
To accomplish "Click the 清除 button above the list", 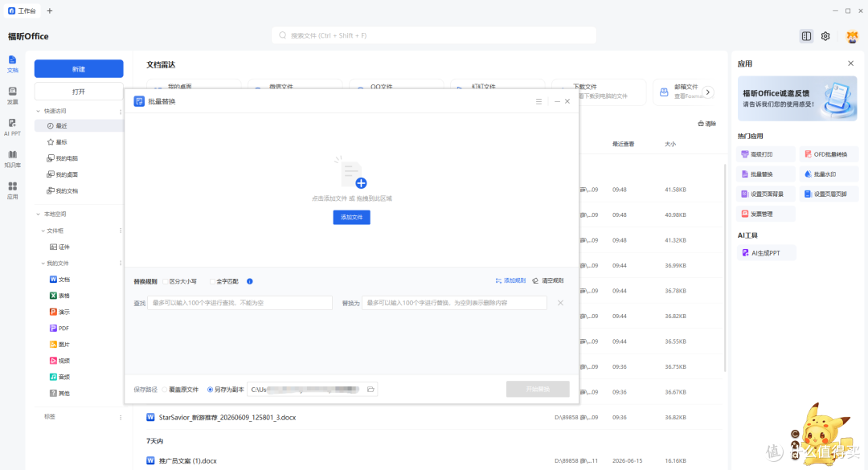I will coord(707,124).
